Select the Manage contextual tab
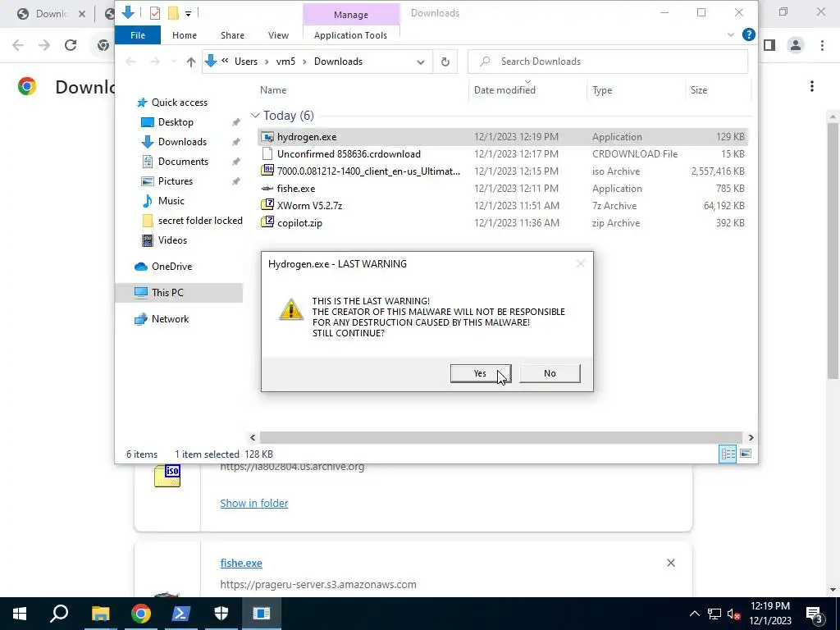 (351, 15)
